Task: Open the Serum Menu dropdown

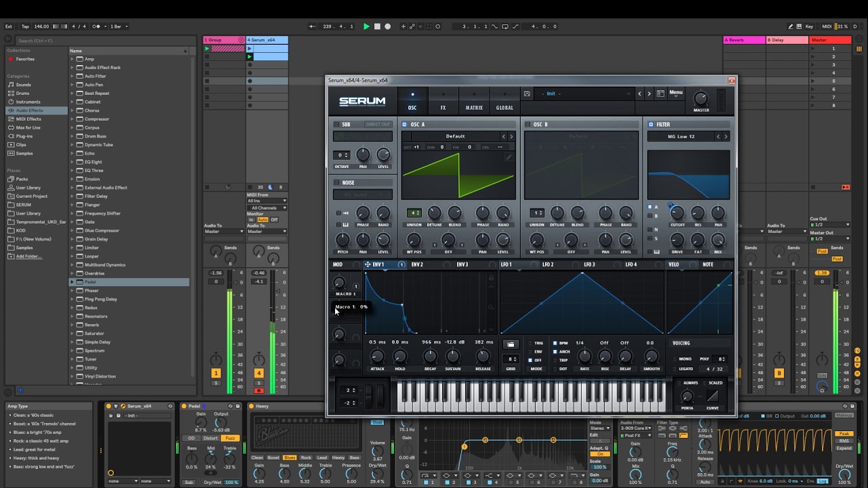Action: (x=676, y=94)
